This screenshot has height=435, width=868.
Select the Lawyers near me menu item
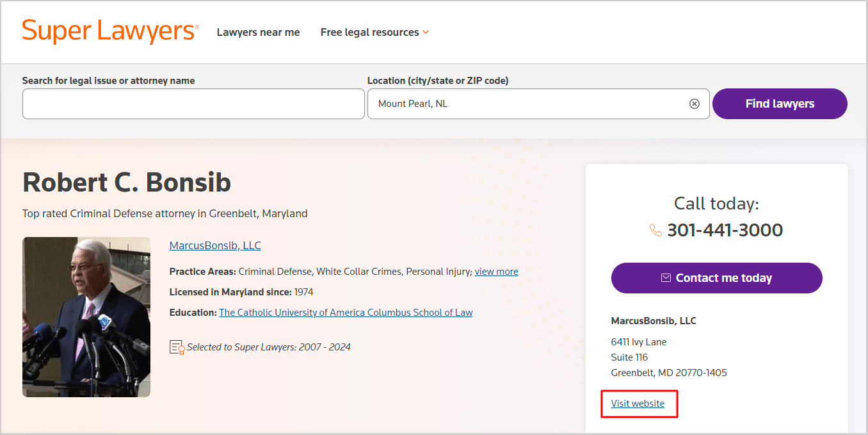258,31
